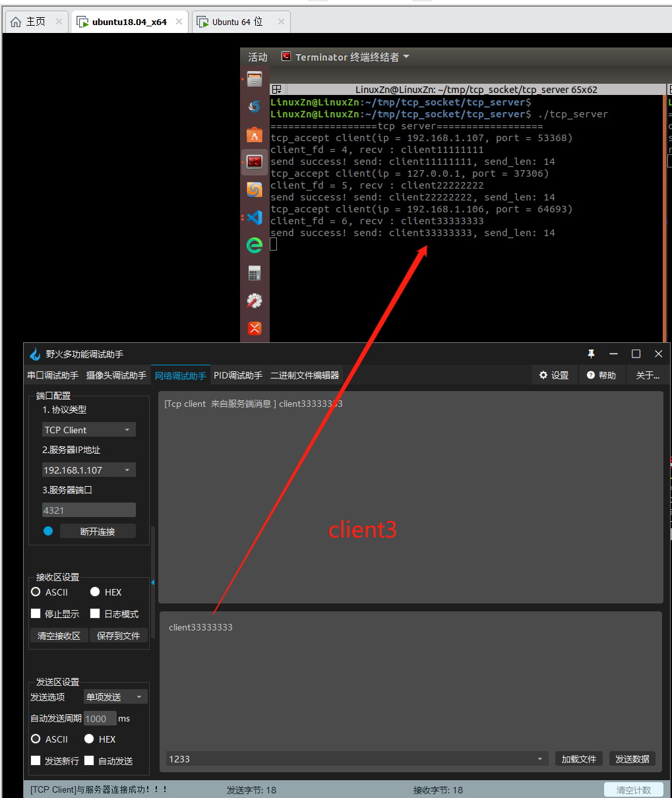Switch to the PID调试助手 tab
The height and width of the screenshot is (798, 672).
238,375
